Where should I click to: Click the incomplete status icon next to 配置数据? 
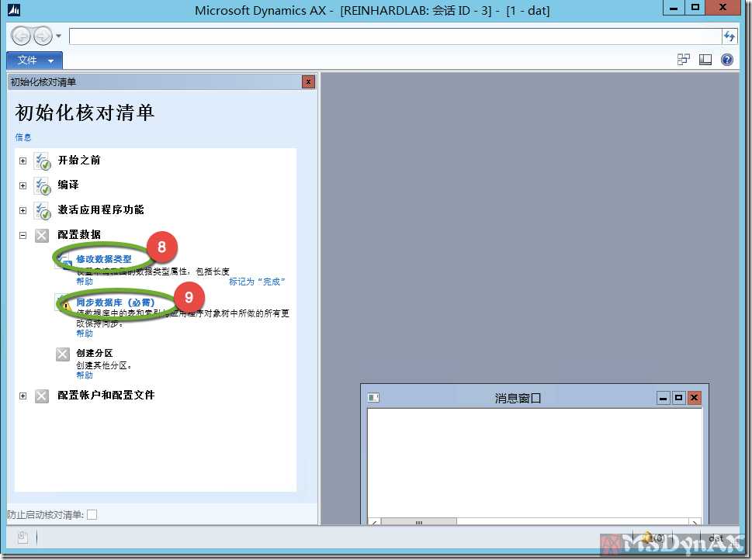point(42,236)
